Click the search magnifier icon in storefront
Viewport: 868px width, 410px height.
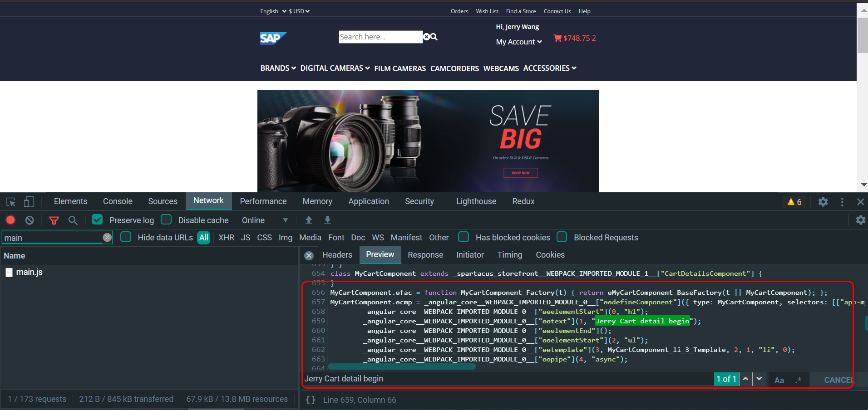434,37
